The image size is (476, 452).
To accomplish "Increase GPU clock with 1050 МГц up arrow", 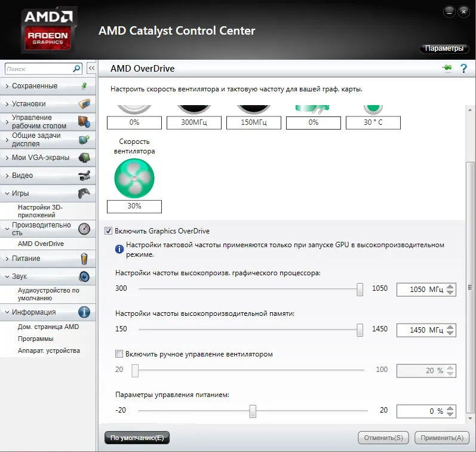I will tap(450, 286).
